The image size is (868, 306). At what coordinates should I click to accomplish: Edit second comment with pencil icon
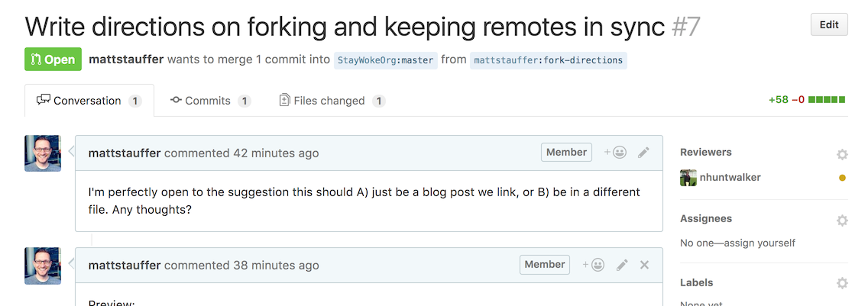pyautogui.click(x=622, y=265)
